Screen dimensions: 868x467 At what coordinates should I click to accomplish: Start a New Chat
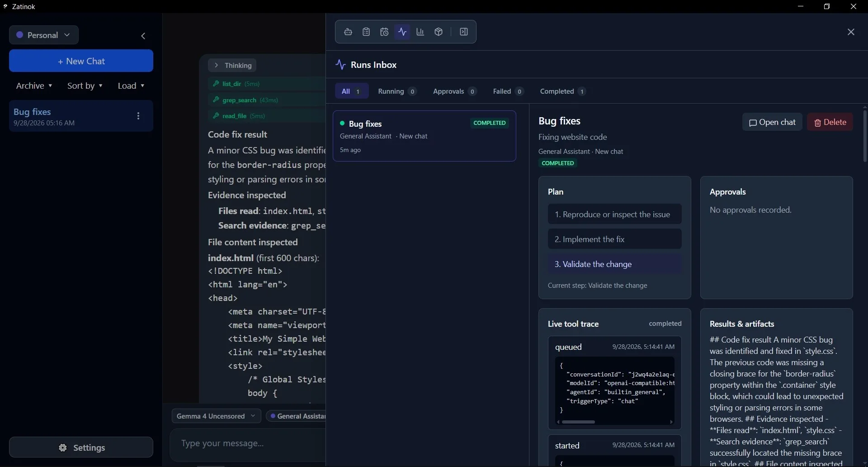pos(81,61)
